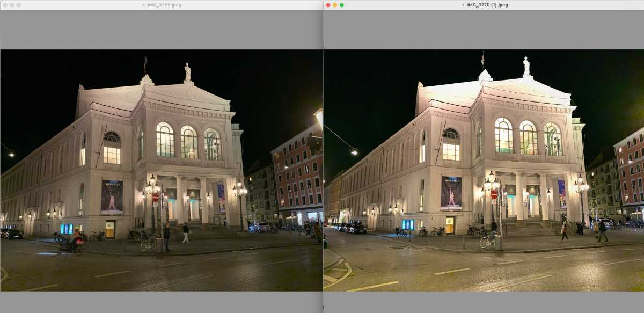Screen dimensions: 644x313
Task: Select the large wall poster in IMG_3269.jpeg
Action: point(112,196)
